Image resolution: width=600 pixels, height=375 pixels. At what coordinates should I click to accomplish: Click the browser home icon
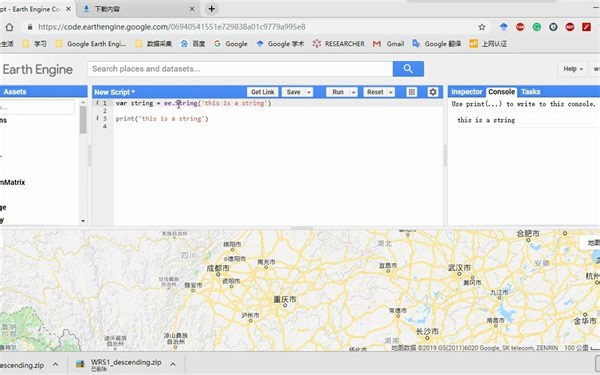[9, 27]
